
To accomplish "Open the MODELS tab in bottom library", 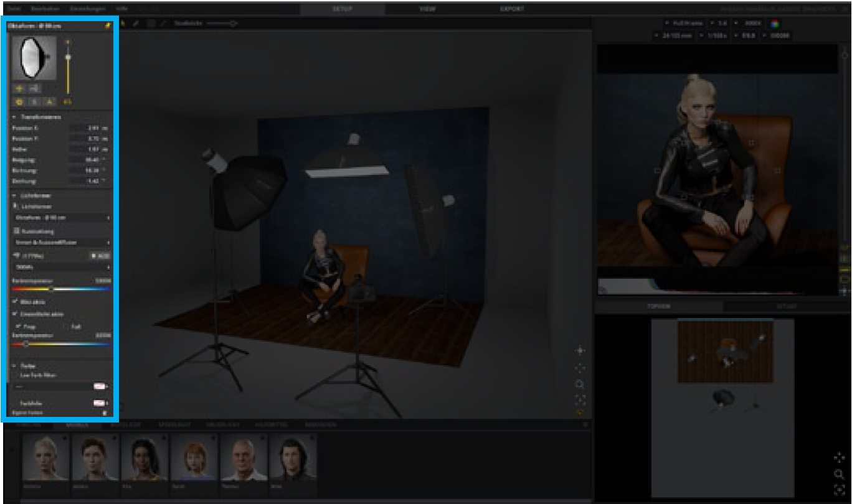I will (81, 425).
